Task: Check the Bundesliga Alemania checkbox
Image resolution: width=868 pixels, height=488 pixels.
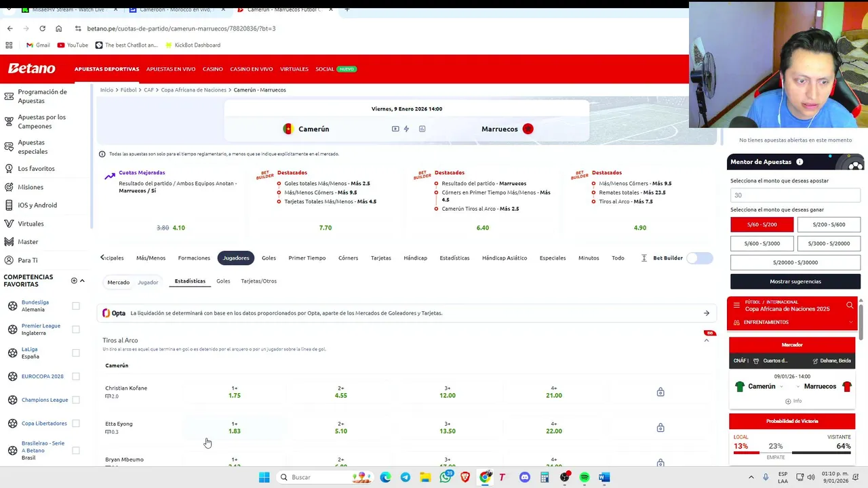Action: click(x=76, y=306)
